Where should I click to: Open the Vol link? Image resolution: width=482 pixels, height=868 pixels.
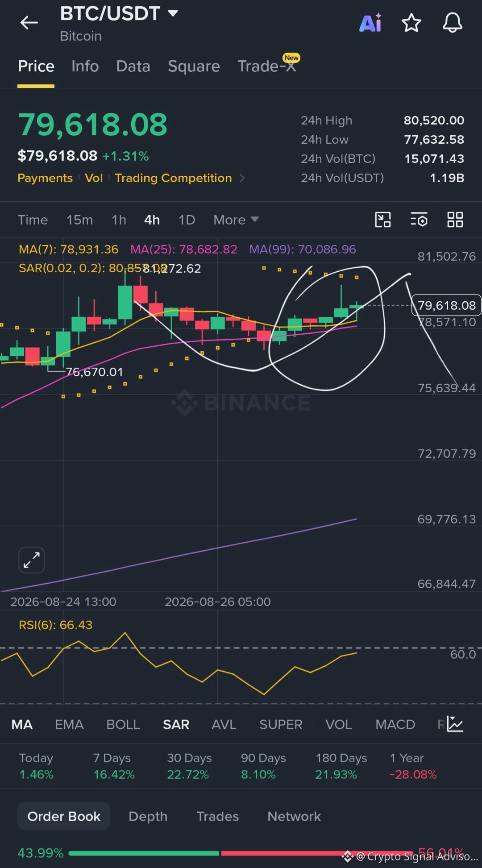click(94, 178)
